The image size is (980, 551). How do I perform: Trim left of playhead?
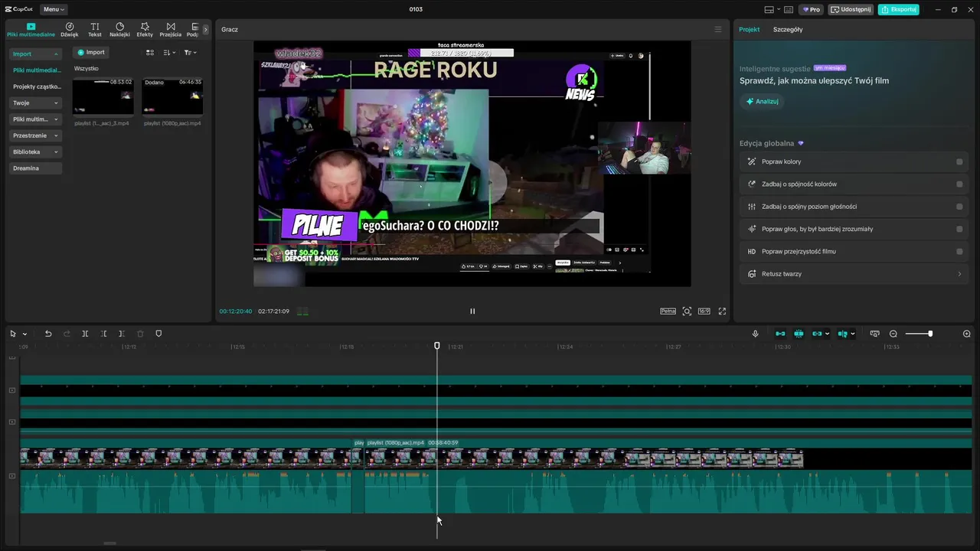pos(103,334)
